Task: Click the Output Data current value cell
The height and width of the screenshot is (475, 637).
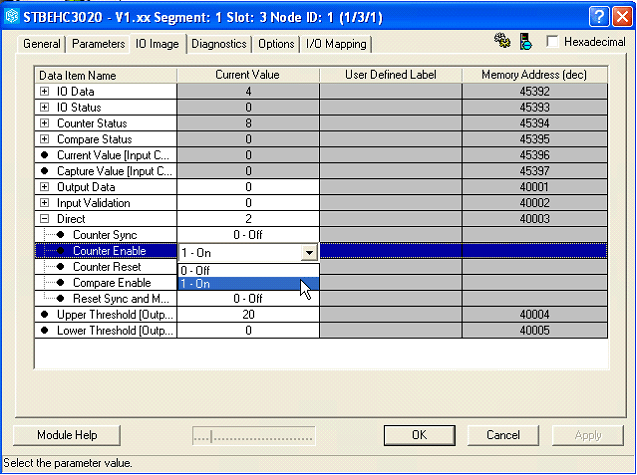Action: (248, 187)
